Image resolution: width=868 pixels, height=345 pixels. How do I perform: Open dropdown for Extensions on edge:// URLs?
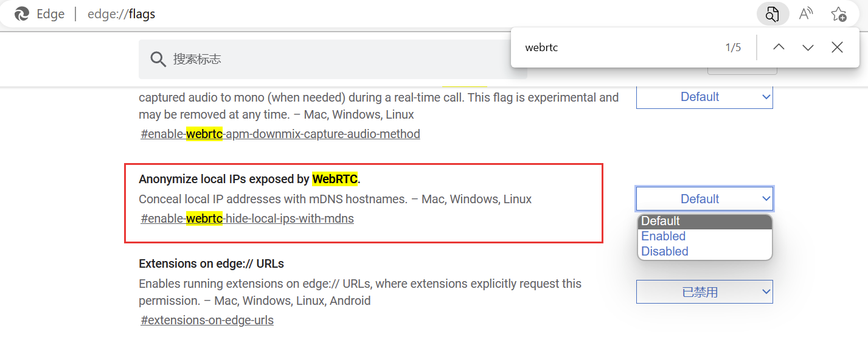tap(704, 292)
